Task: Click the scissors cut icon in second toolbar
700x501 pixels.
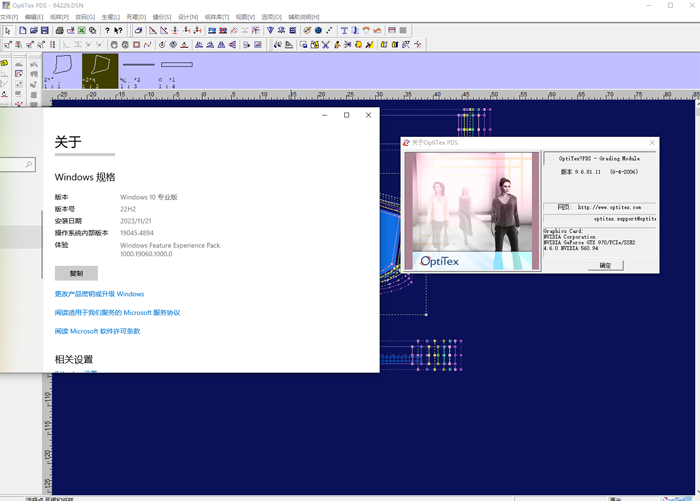Action: tap(325, 45)
